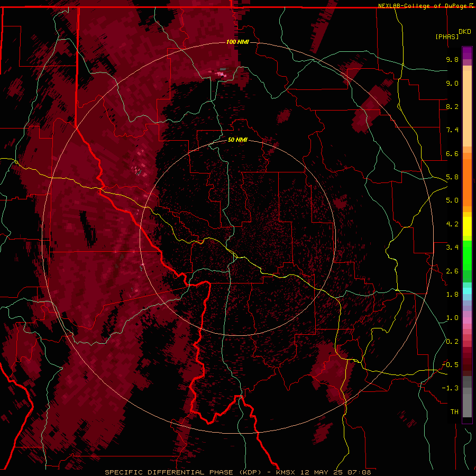Click the DKD product code label
The width and height of the screenshot is (476, 476).
pyautogui.click(x=464, y=31)
